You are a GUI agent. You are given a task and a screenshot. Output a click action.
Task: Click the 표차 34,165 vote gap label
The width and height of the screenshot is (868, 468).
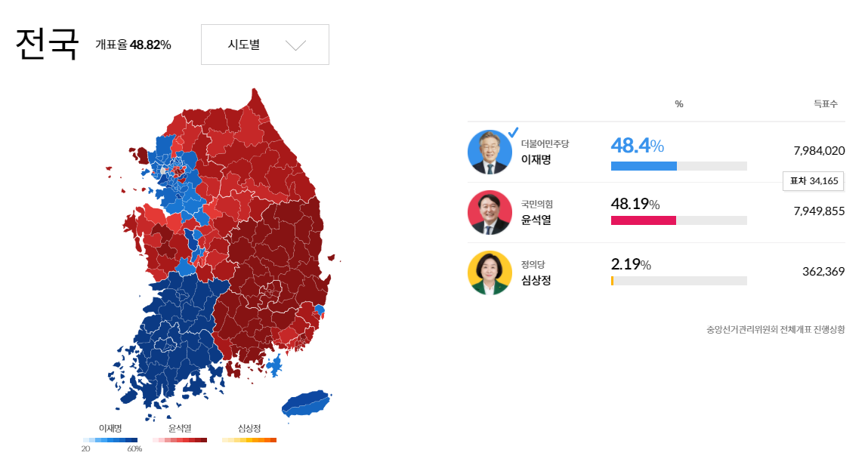click(813, 181)
